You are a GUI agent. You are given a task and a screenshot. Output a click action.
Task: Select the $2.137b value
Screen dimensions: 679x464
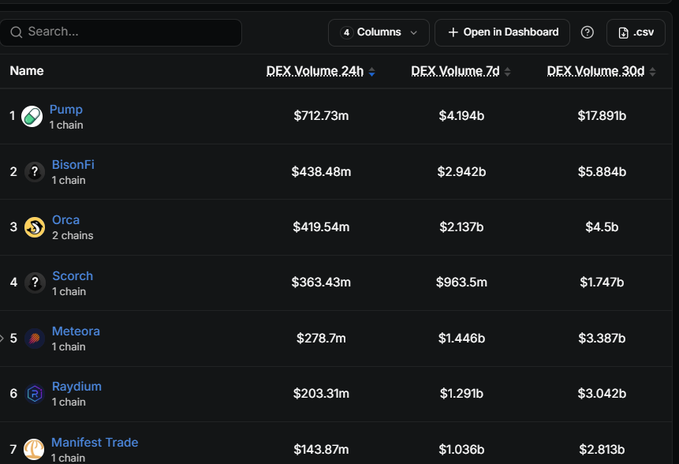pos(462,227)
